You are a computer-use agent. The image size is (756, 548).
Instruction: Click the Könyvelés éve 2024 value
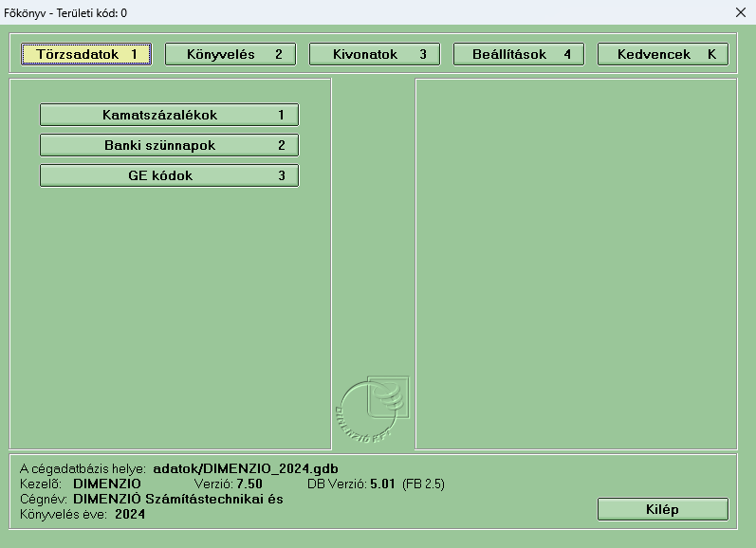coord(130,514)
